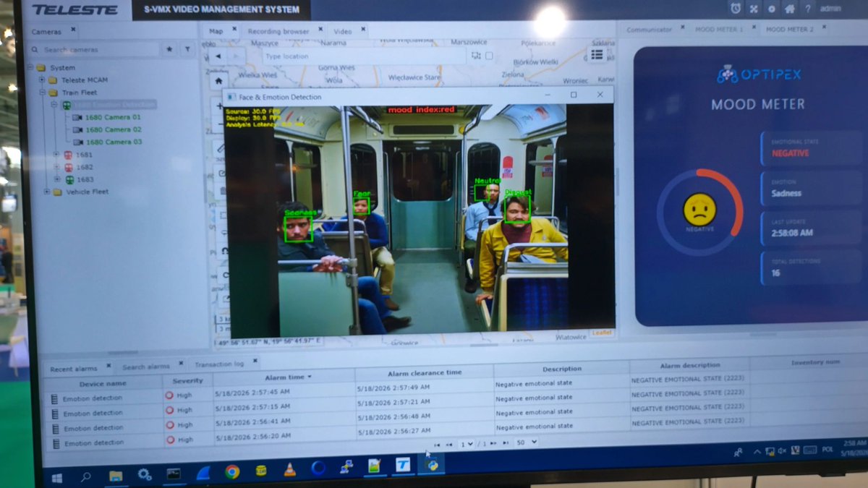Image resolution: width=868 pixels, height=488 pixels.
Task: Click the Leaflet attribution link
Action: (601, 333)
